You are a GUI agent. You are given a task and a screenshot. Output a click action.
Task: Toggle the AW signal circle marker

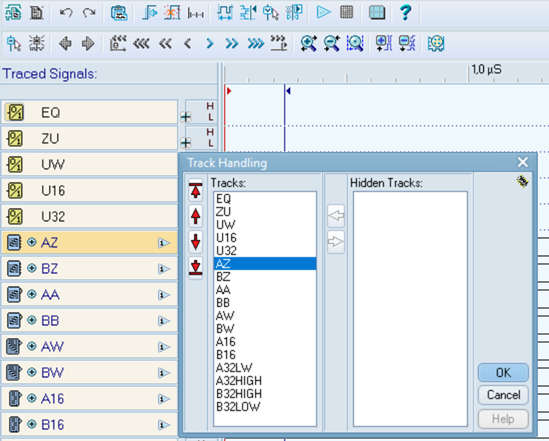point(32,346)
